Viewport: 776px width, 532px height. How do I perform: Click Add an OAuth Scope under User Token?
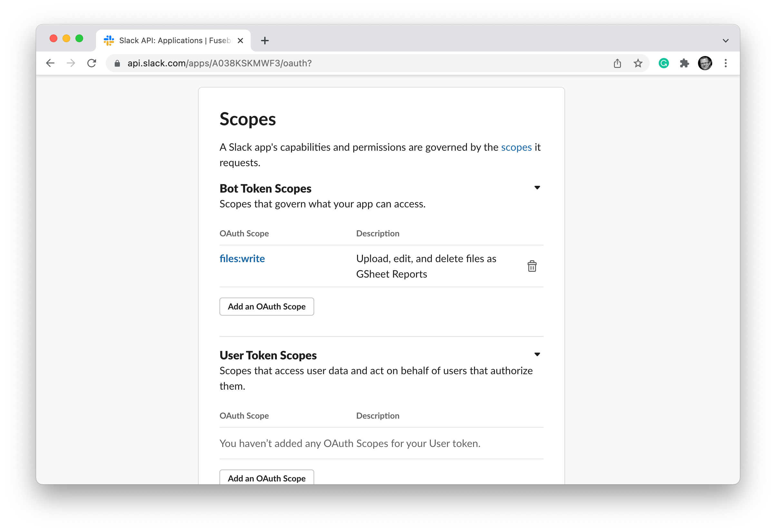267,478
